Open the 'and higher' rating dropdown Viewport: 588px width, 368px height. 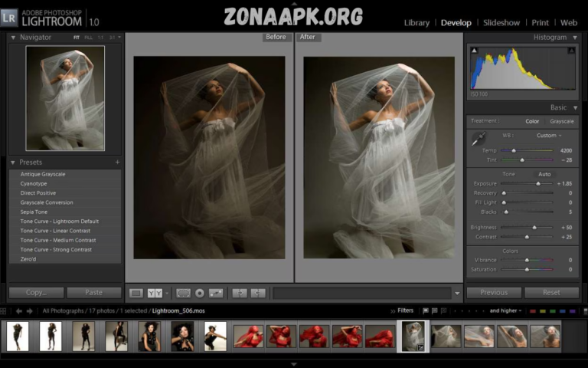click(x=505, y=311)
